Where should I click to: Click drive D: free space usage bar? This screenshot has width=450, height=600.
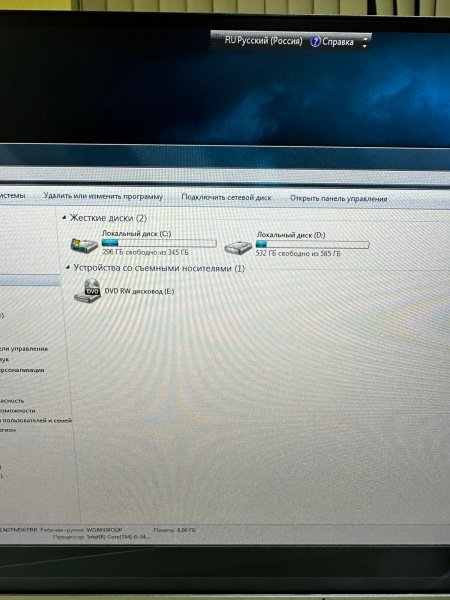click(312, 244)
